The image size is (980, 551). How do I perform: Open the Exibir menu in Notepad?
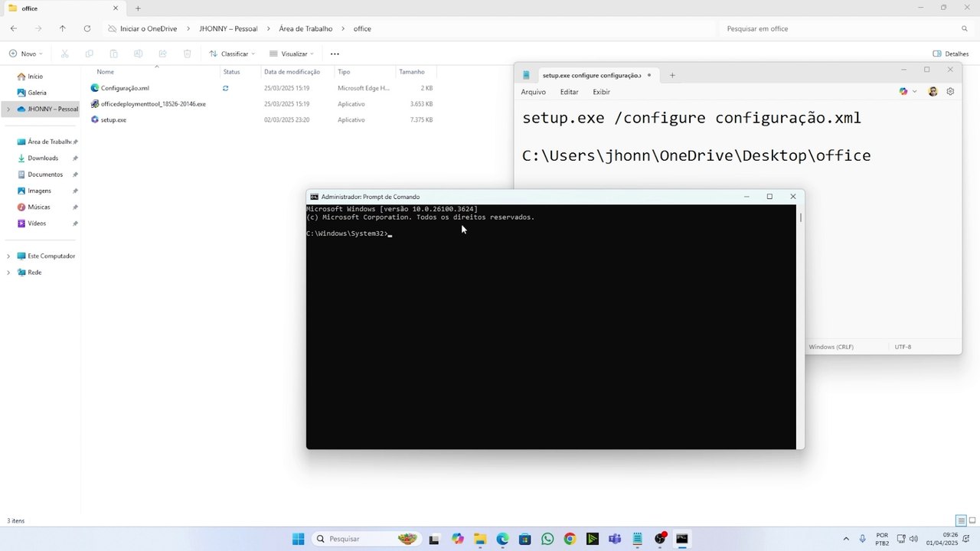coord(602,92)
